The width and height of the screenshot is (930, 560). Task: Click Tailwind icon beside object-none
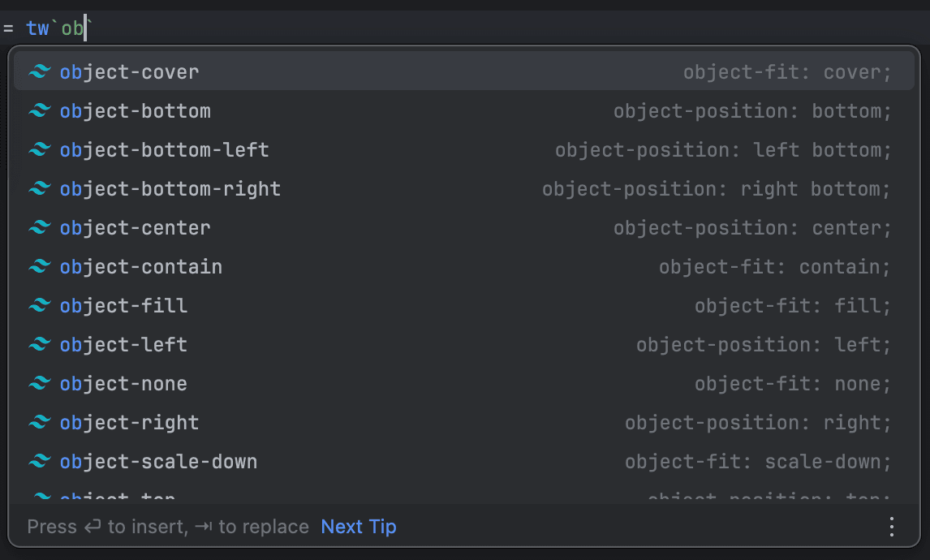click(39, 384)
